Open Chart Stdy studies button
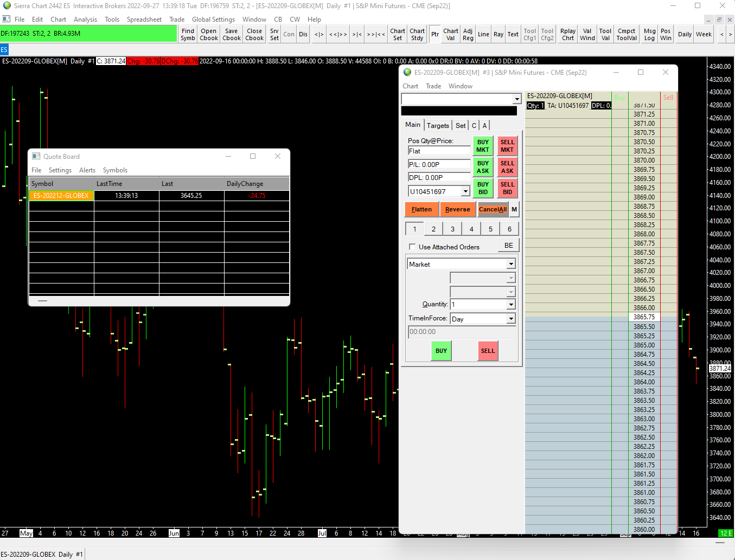The height and width of the screenshot is (560, 735). pyautogui.click(x=417, y=34)
